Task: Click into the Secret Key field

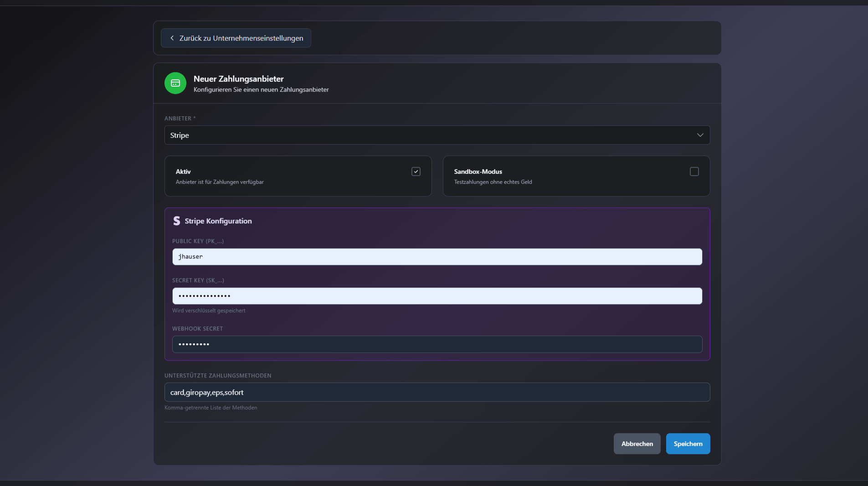Action: [437, 296]
